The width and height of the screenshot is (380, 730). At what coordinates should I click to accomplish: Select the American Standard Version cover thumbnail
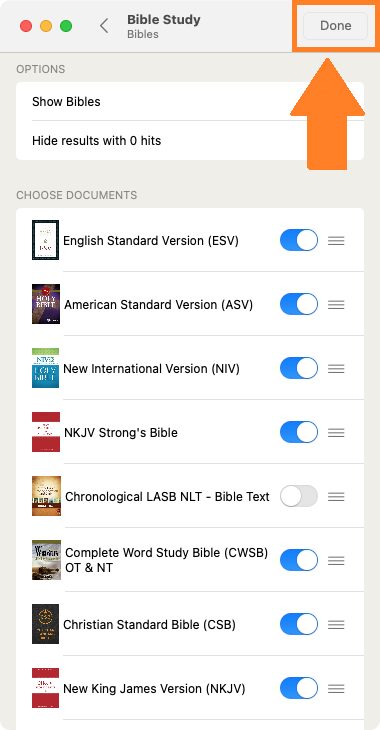[46, 304]
